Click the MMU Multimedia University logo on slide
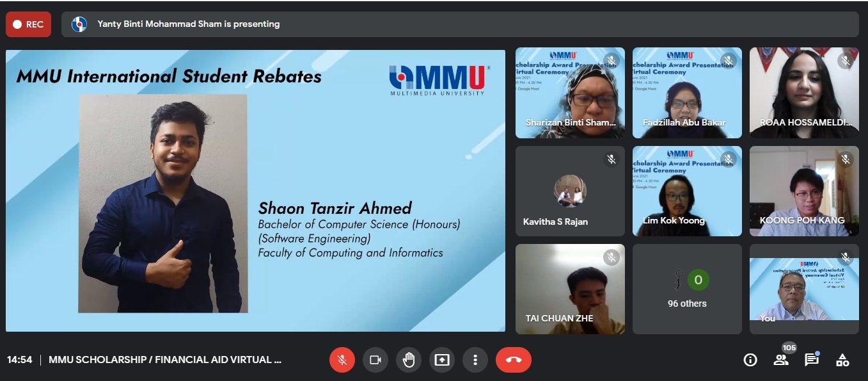This screenshot has height=381, width=868. [440, 79]
